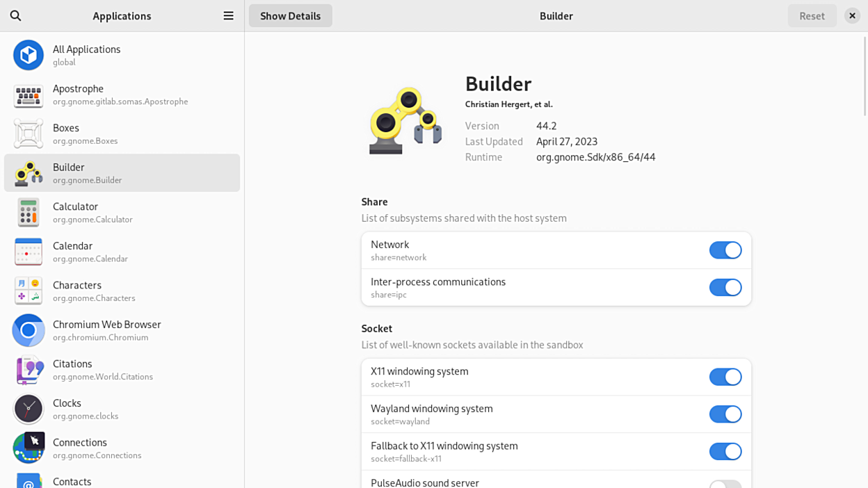The height and width of the screenshot is (488, 868).
Task: Select the Chromium Web Browser icon
Action: click(x=29, y=330)
